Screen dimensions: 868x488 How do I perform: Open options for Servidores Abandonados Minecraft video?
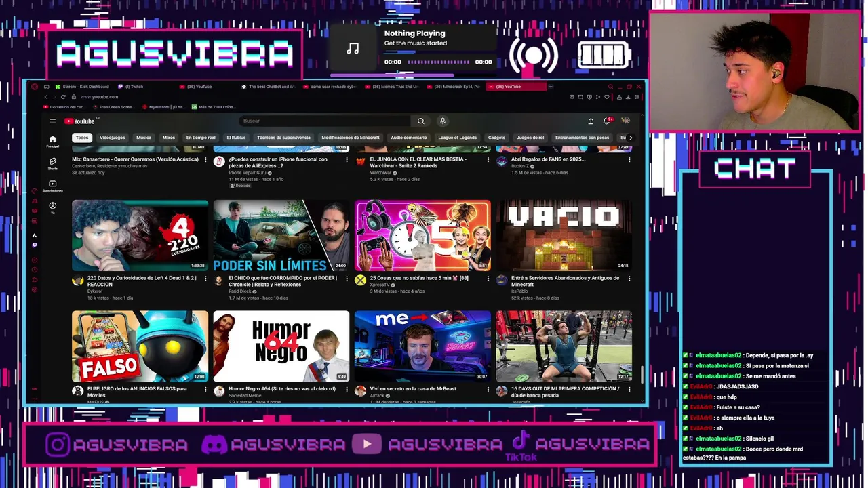(x=629, y=278)
